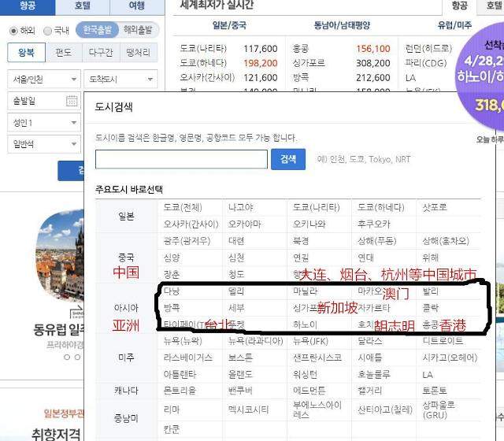Open the 서울/인천 departure dropdown
The width and height of the screenshot is (504, 441).
44,79
